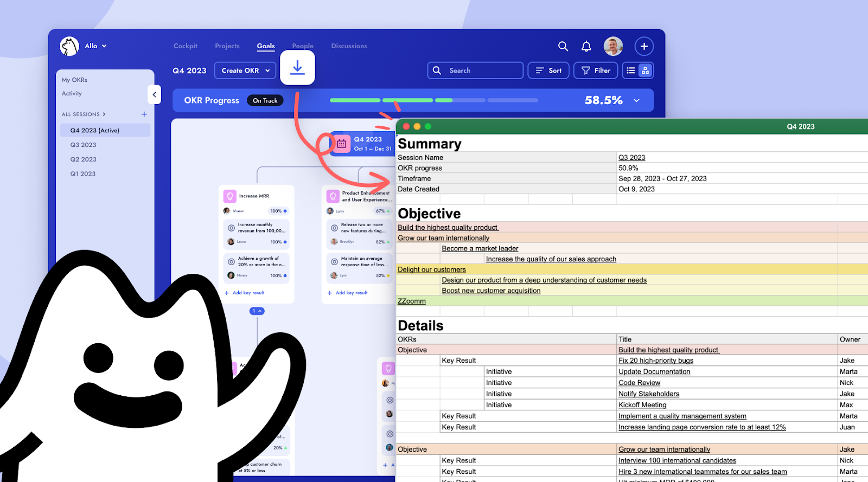Click the Q4 2023 calendar icon node
This screenshot has height=482, width=868.
[x=341, y=144]
